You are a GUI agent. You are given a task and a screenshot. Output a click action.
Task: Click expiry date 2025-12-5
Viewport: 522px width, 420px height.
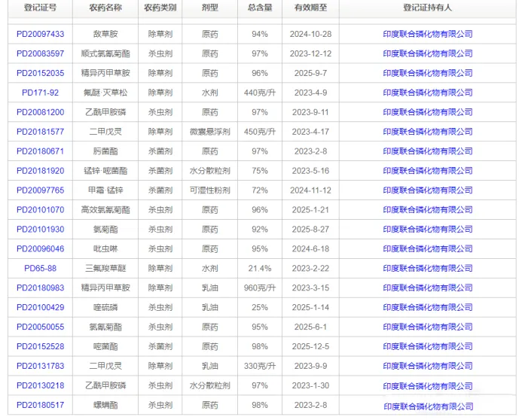pos(310,346)
